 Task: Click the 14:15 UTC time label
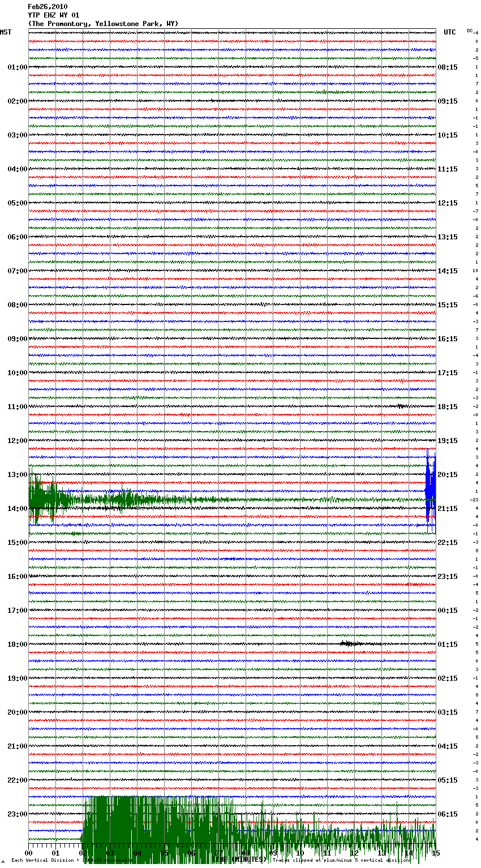(448, 271)
